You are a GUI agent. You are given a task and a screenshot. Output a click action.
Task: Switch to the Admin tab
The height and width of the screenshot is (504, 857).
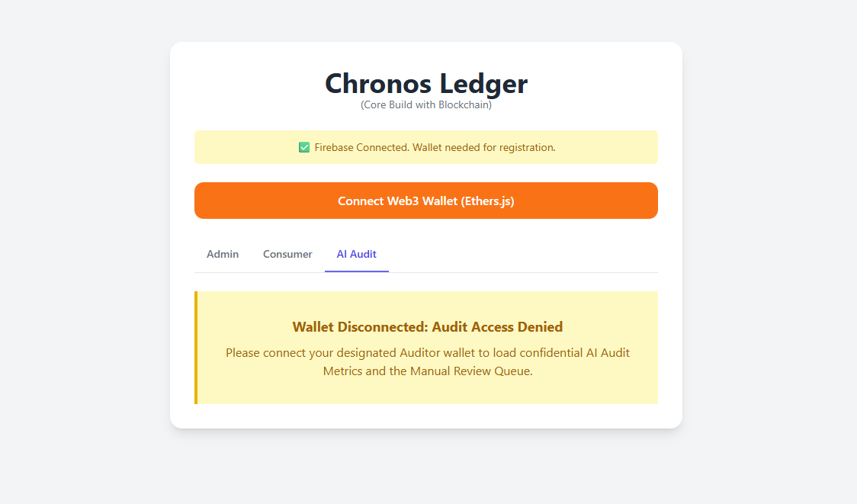click(223, 254)
